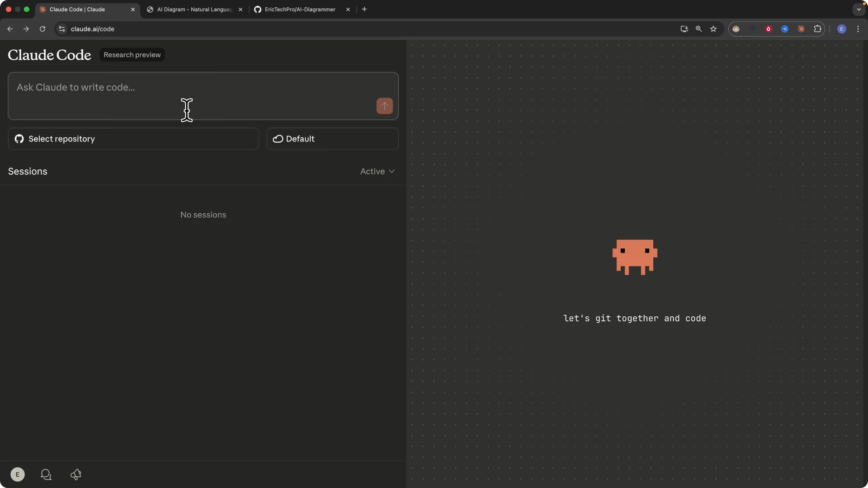
Task: Click the red extension icon
Action: point(769,29)
